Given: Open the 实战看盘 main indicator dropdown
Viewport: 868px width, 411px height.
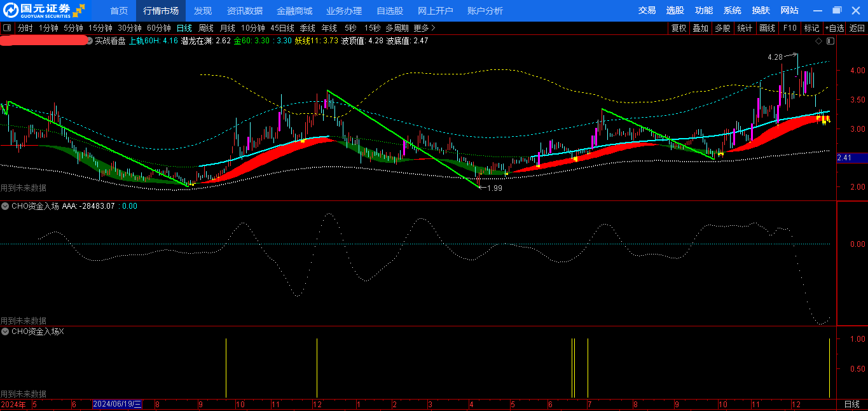Looking at the screenshot, I should pos(89,41).
